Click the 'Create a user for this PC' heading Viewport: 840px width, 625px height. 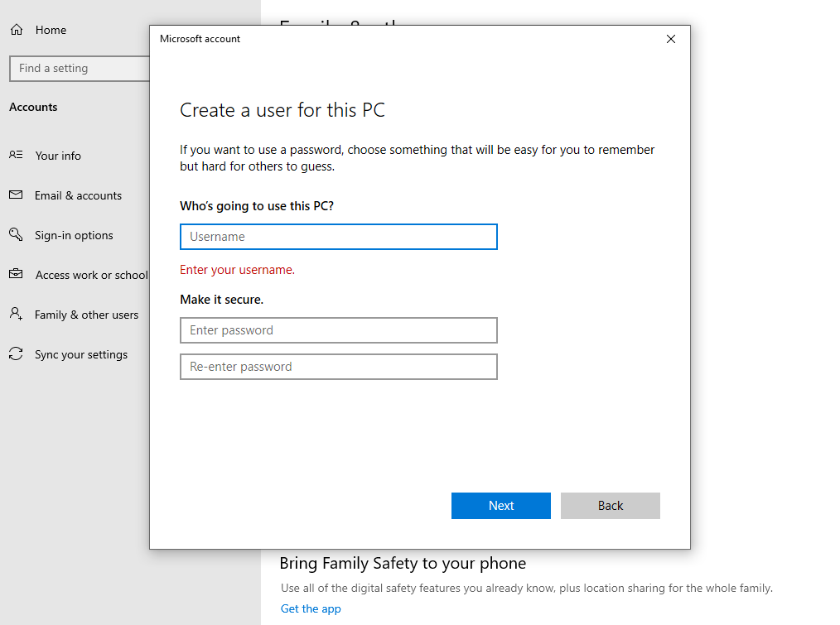click(282, 110)
